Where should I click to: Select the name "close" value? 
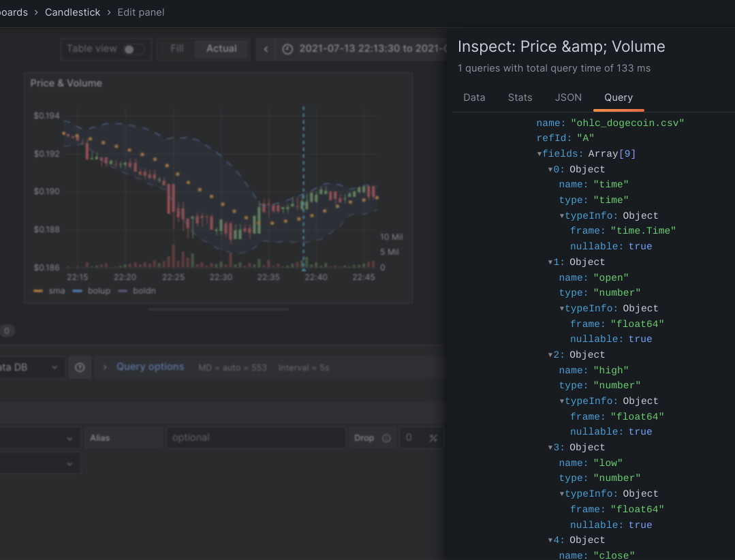(614, 555)
